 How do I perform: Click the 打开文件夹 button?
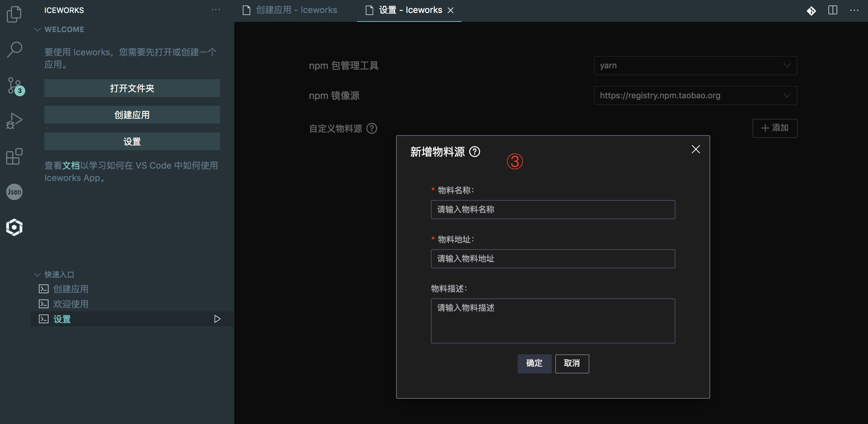click(x=132, y=88)
